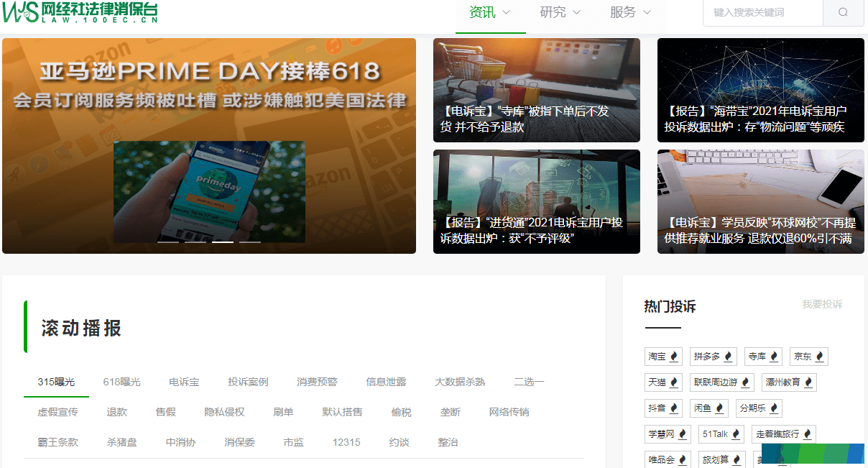Viewport: 868px width, 468px height.
Task: Open the 环球网校不再提供推荐就业服务 article card
Action: point(761,201)
